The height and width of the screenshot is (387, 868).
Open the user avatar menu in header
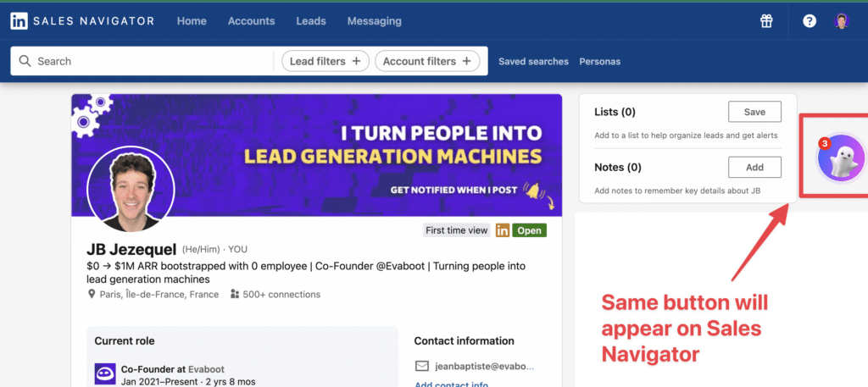click(x=842, y=21)
